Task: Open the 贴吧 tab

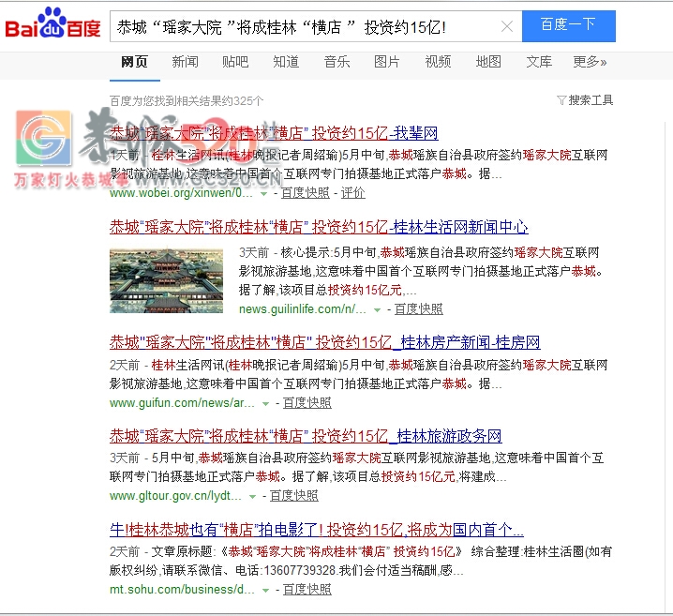Action: tap(235, 62)
